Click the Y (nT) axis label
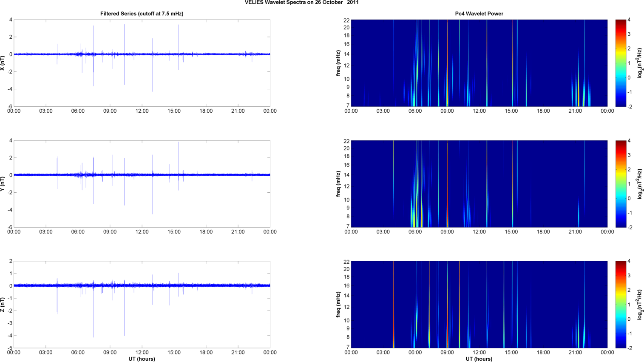The width and height of the screenshot is (644, 362). [3, 184]
